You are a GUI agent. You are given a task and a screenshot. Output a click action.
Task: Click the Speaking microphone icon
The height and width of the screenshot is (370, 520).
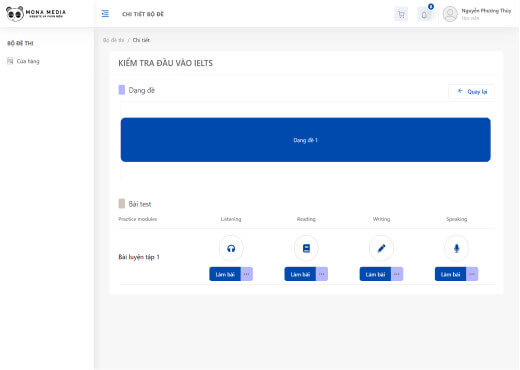(457, 248)
